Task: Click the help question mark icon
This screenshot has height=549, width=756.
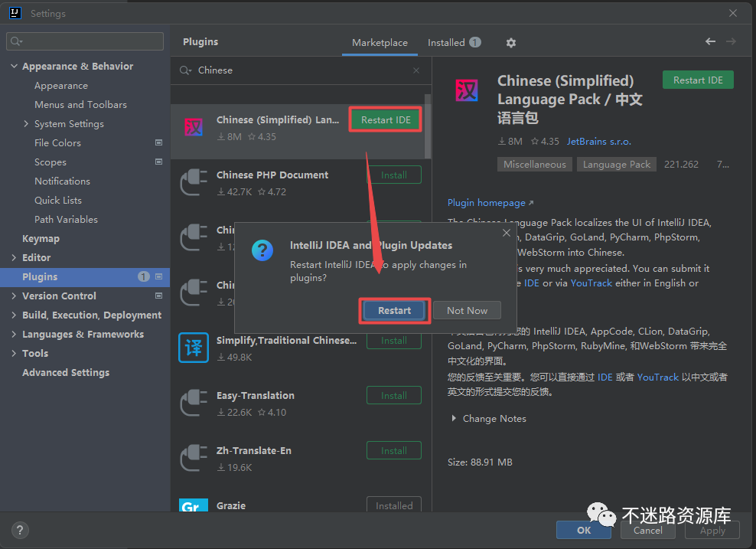Action: (21, 530)
